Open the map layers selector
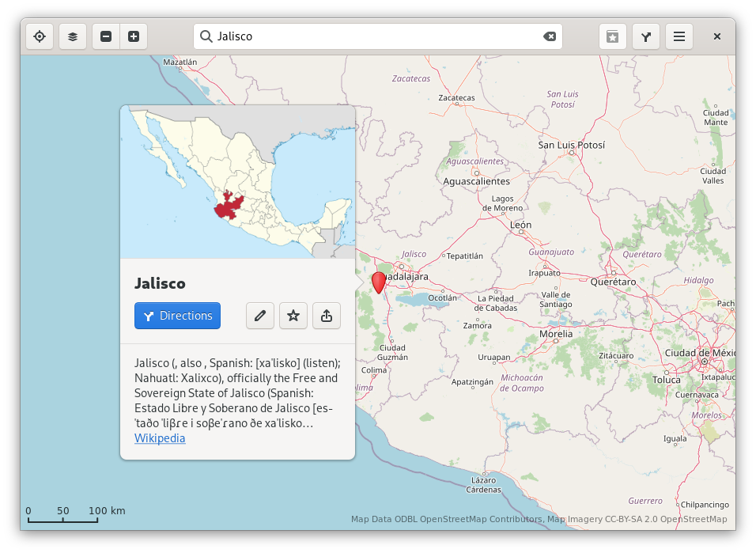Screen dimensions: 756x553 (x=73, y=36)
